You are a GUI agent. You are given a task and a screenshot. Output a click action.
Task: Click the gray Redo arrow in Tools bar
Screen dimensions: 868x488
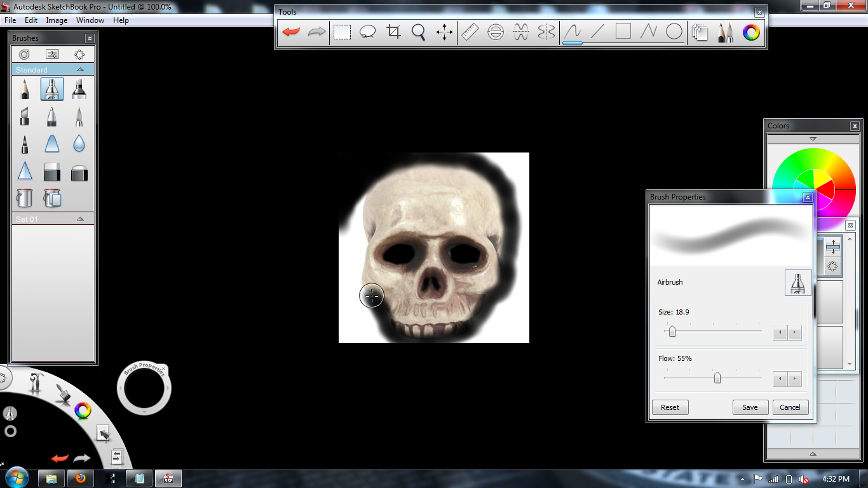[316, 32]
